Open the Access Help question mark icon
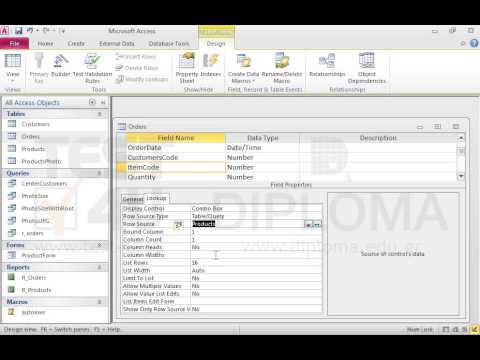480x360 pixels. (x=474, y=43)
